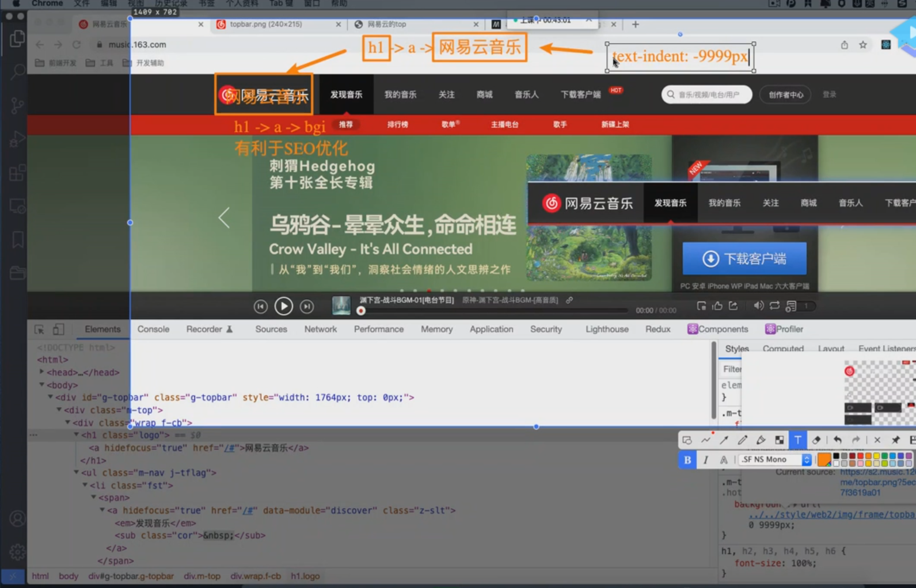Image resolution: width=916 pixels, height=588 pixels.
Task: Click the playback progress handle
Action: coord(361,311)
